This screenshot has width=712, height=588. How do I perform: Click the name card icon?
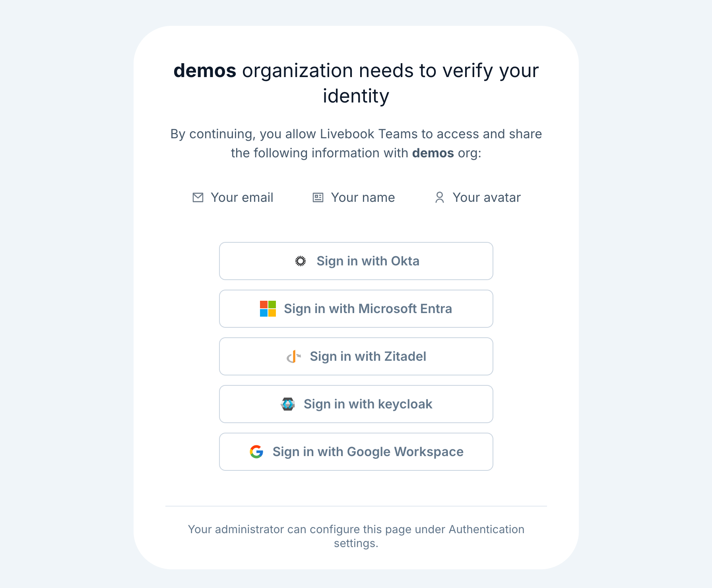pyautogui.click(x=318, y=197)
